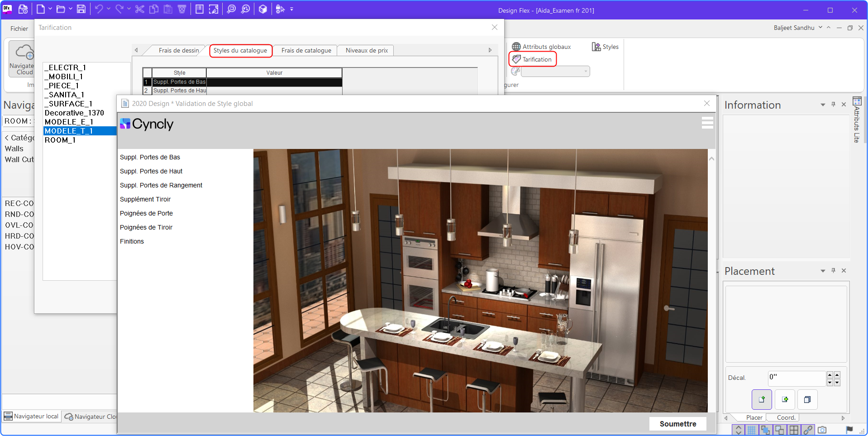Switch to the Styles du catalogue tab
This screenshot has height=436, width=868.
[240, 50]
